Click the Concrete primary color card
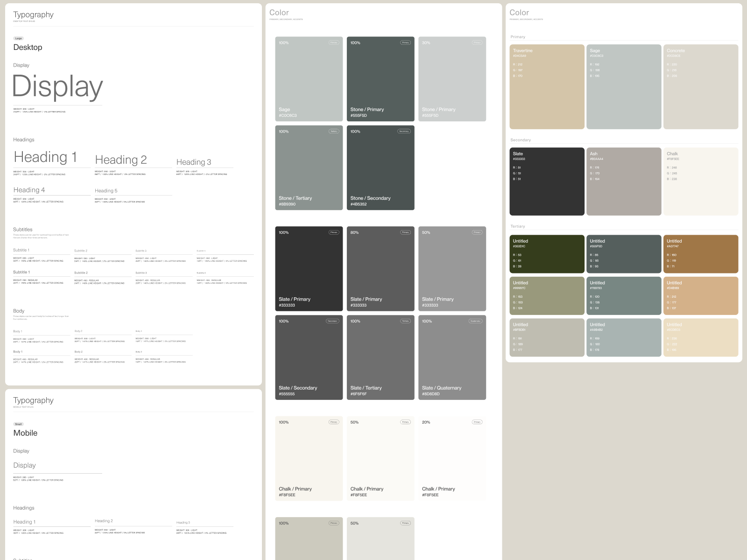 click(x=700, y=87)
